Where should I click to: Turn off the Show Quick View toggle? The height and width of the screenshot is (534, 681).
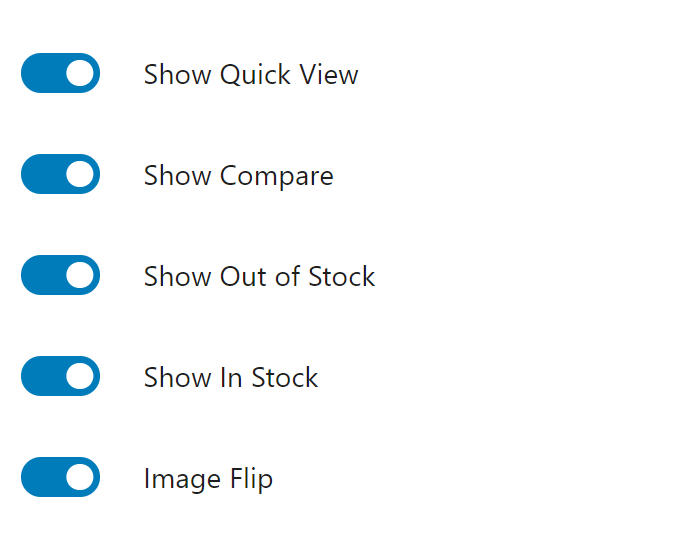click(60, 74)
